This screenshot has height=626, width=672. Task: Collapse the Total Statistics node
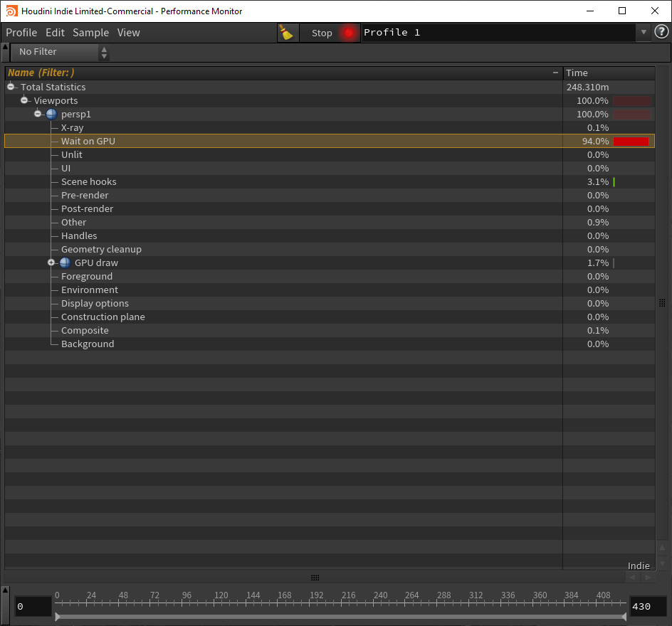click(x=11, y=87)
